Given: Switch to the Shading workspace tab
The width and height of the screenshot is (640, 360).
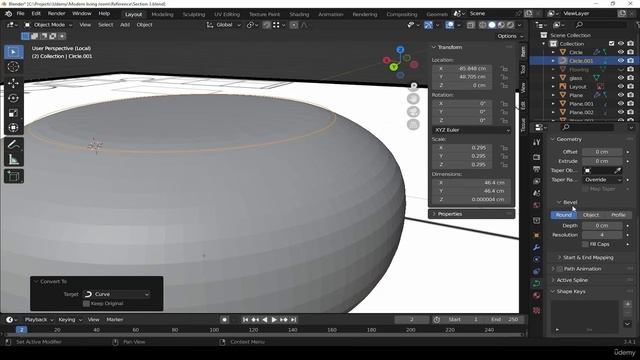Looking at the screenshot, I should 299,14.
